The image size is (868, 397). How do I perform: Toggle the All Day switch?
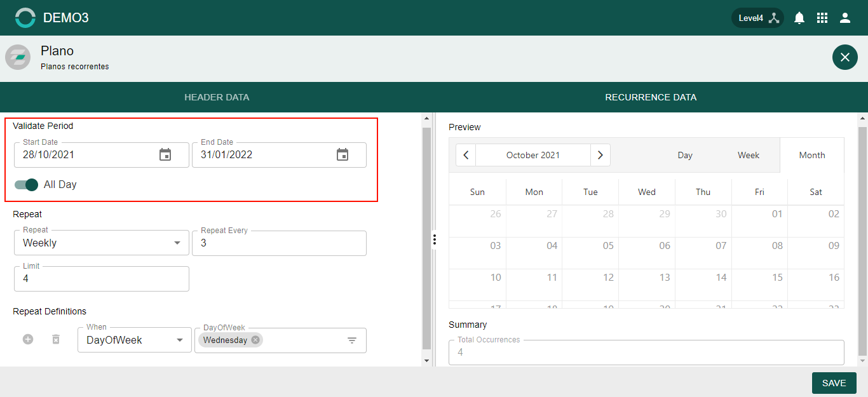pos(27,185)
